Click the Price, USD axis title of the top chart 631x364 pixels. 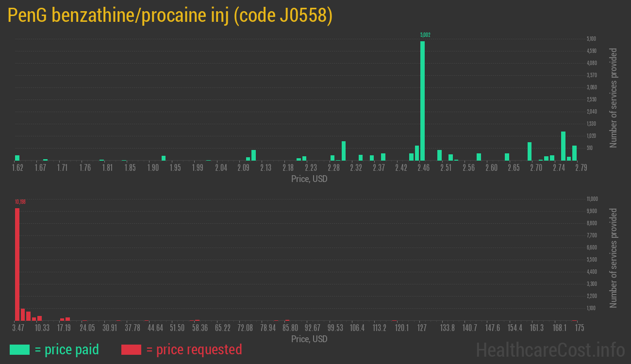pos(309,179)
